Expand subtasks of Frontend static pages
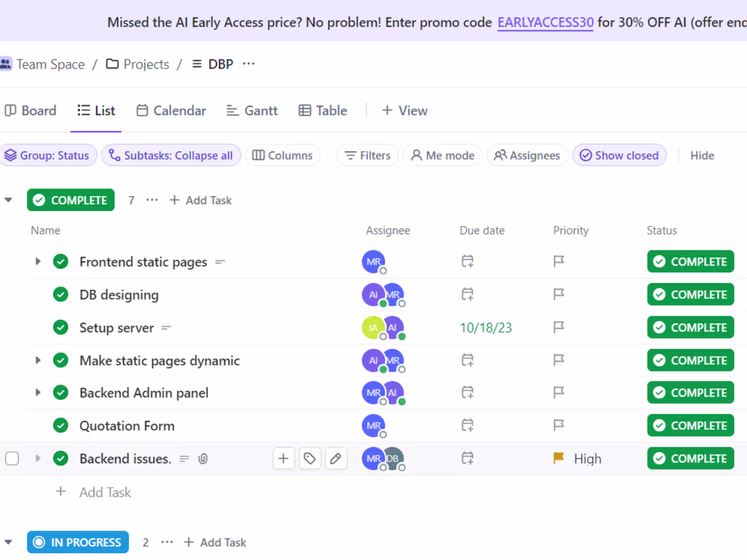747x560 pixels. click(x=37, y=261)
